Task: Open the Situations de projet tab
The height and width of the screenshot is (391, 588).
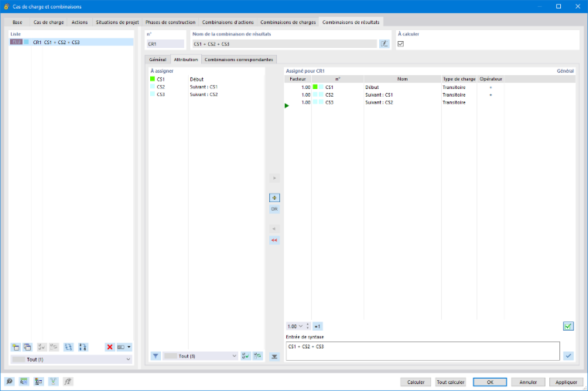Action: tap(118, 22)
